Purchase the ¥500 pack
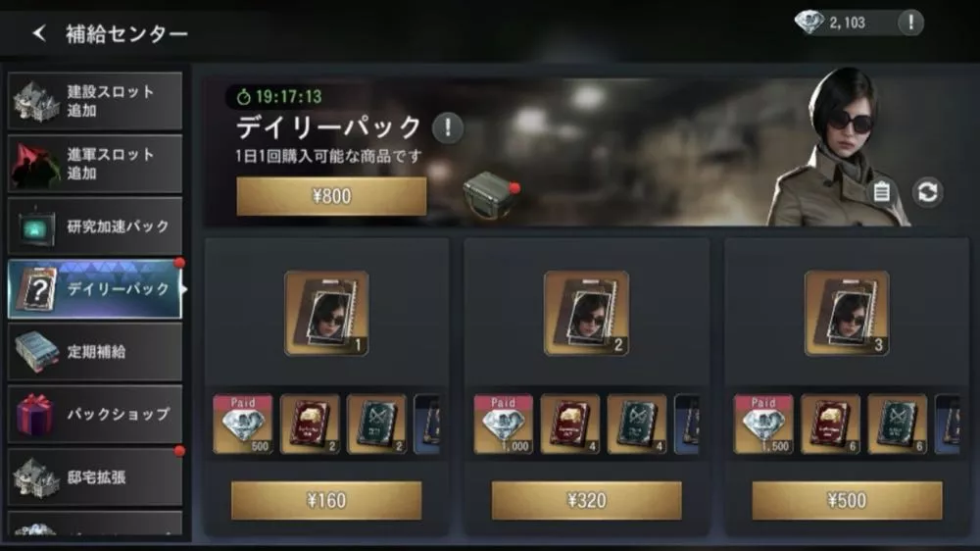 pyautogui.click(x=847, y=500)
